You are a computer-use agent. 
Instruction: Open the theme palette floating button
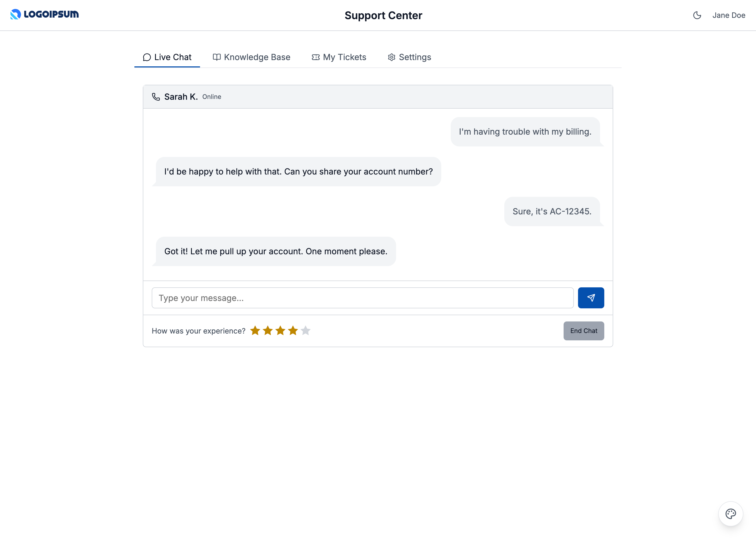pyautogui.click(x=731, y=514)
